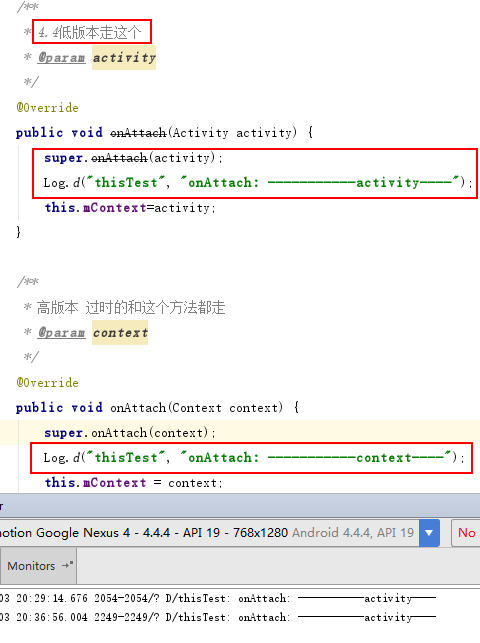
Task: Select the logcat entry at 20:36:56.004
Action: pyautogui.click(x=218, y=617)
